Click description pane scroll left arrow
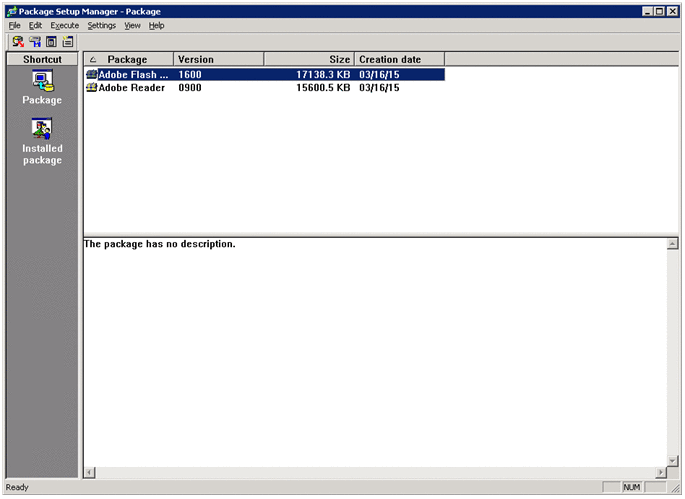 [x=90, y=472]
